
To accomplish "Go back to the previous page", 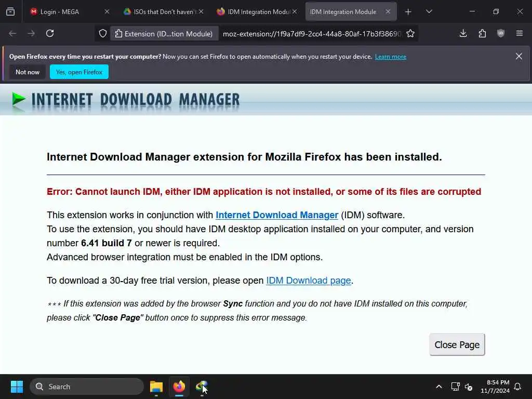I will [x=12, y=33].
